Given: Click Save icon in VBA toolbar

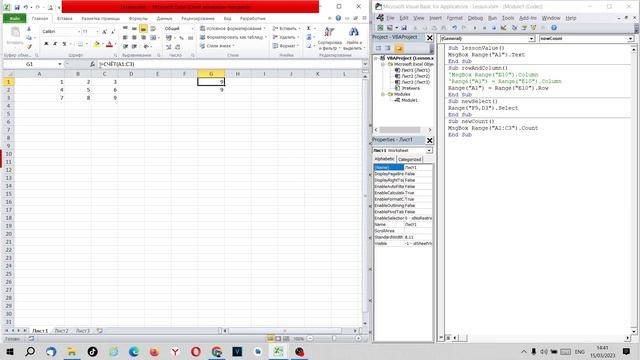Looking at the screenshot, I should point(404,28).
